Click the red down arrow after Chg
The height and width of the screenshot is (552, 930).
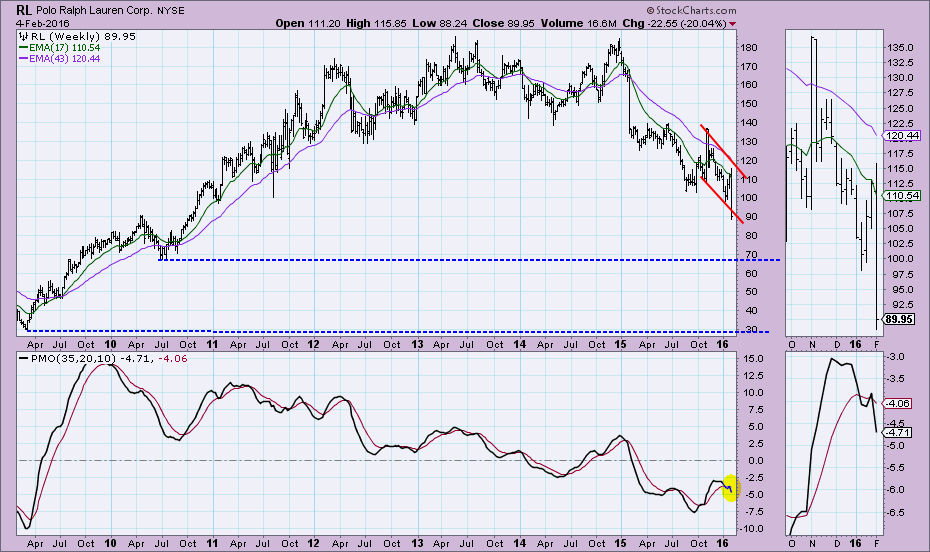click(x=734, y=22)
